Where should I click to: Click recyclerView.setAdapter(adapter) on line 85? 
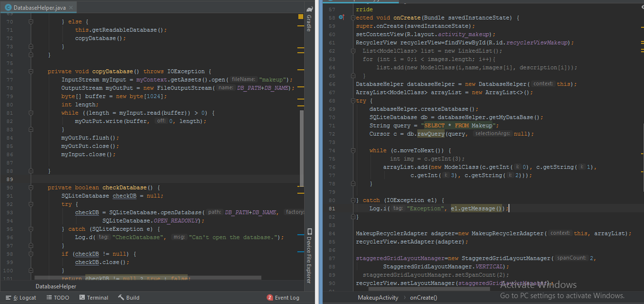[x=406, y=242]
